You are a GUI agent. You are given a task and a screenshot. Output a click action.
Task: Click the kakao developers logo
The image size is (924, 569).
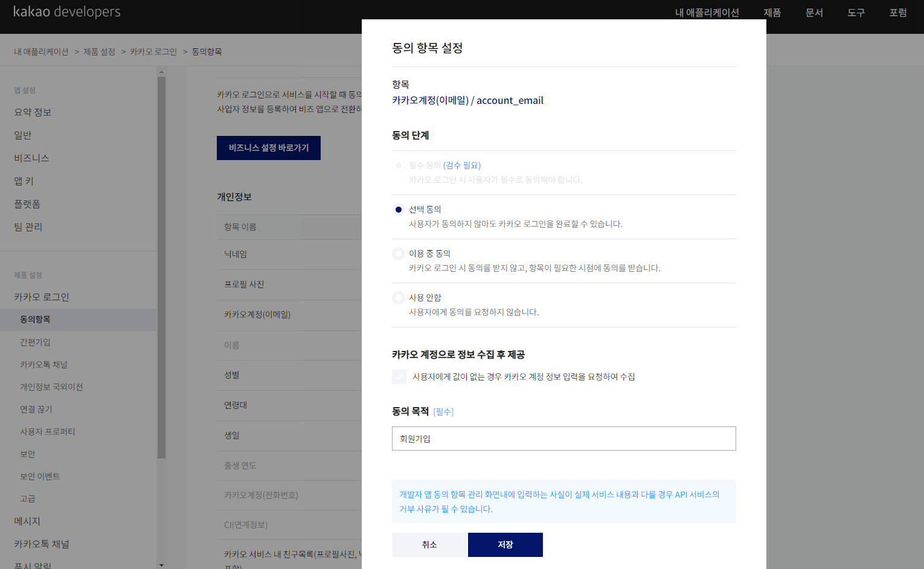[67, 11]
